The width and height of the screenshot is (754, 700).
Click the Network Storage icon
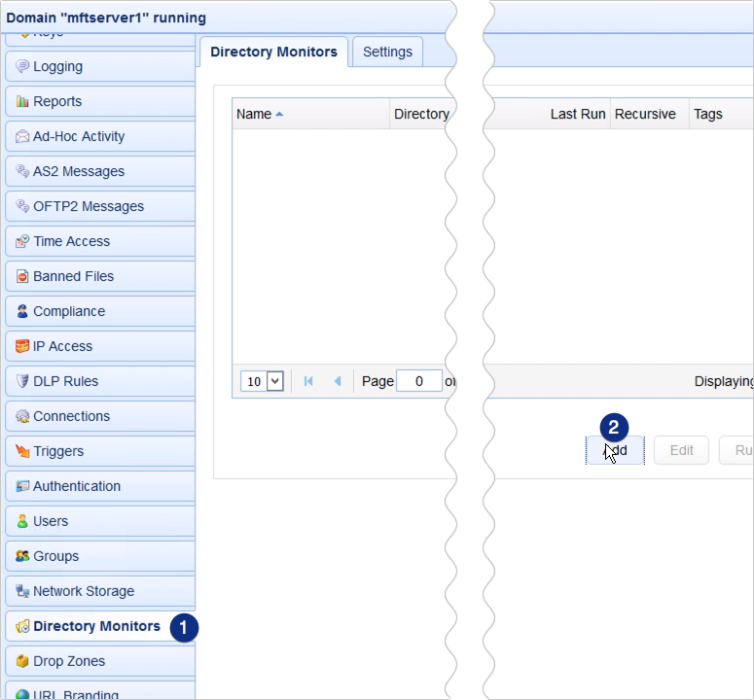[x=22, y=591]
